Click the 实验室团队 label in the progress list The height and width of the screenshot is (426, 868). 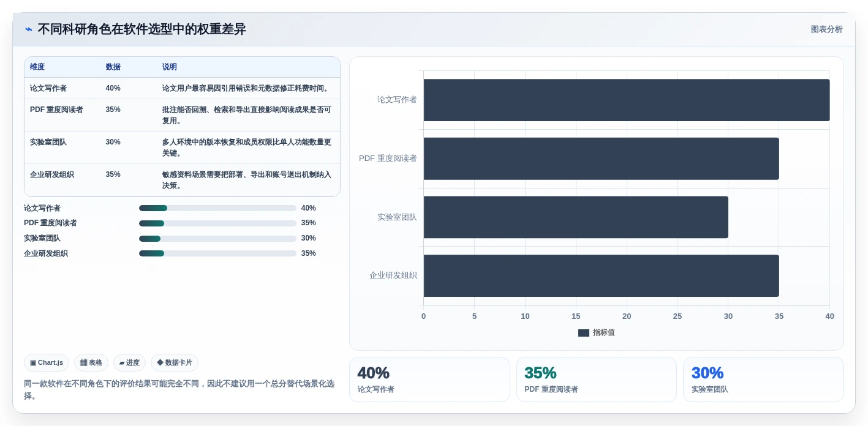click(x=42, y=238)
